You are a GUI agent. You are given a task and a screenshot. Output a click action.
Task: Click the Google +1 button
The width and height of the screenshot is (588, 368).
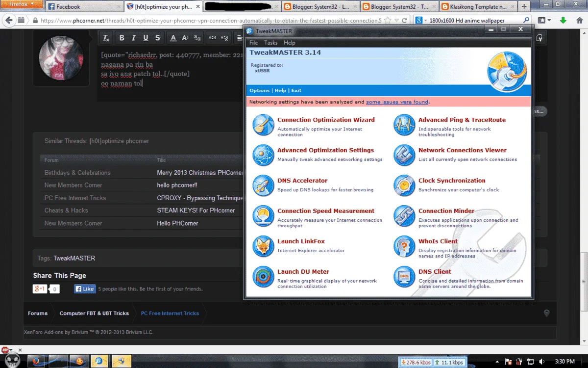coord(40,289)
